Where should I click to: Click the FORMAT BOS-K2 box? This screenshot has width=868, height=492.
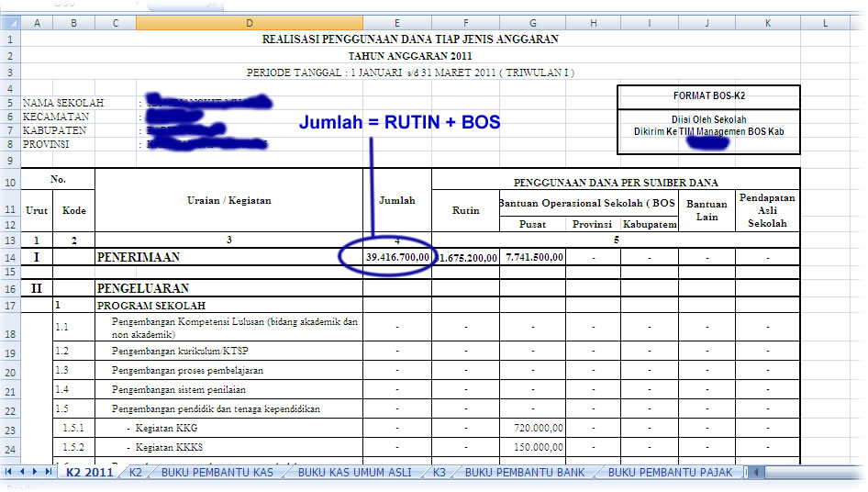708,95
